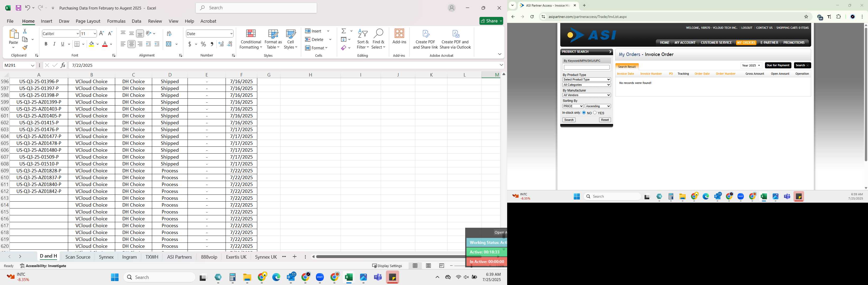
Task: Click the Share button in Excel
Action: tap(491, 21)
